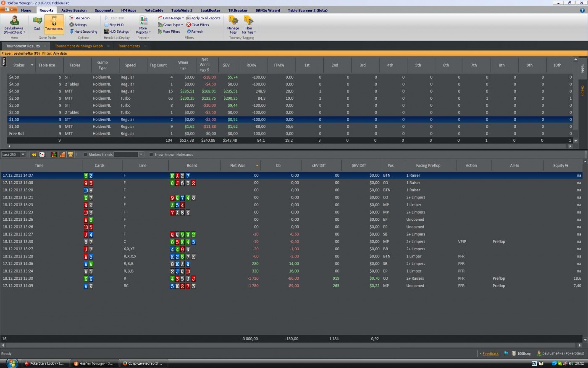Click the results table horizontal scrollbar
Screen dimensions: 588x368
[x=290, y=146]
